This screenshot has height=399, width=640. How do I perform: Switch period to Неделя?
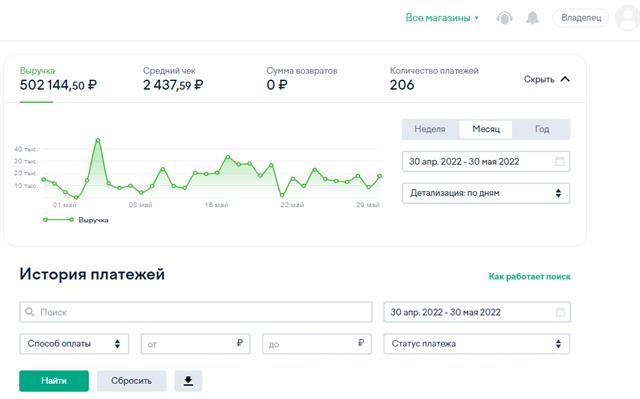point(430,129)
